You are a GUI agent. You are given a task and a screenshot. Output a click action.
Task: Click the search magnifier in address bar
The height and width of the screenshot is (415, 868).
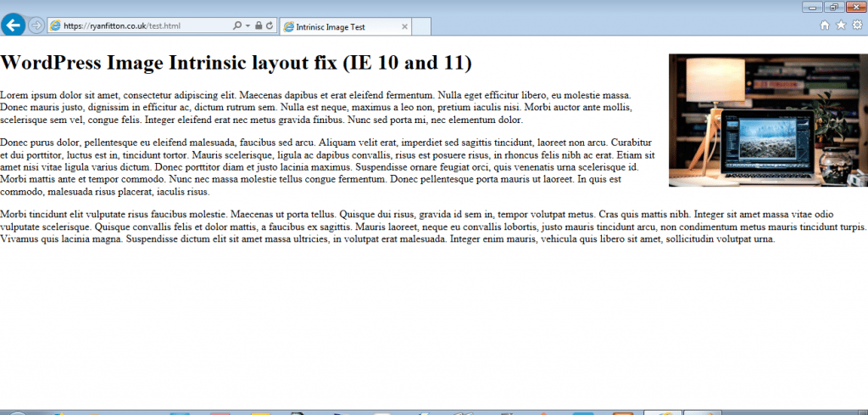(236, 26)
